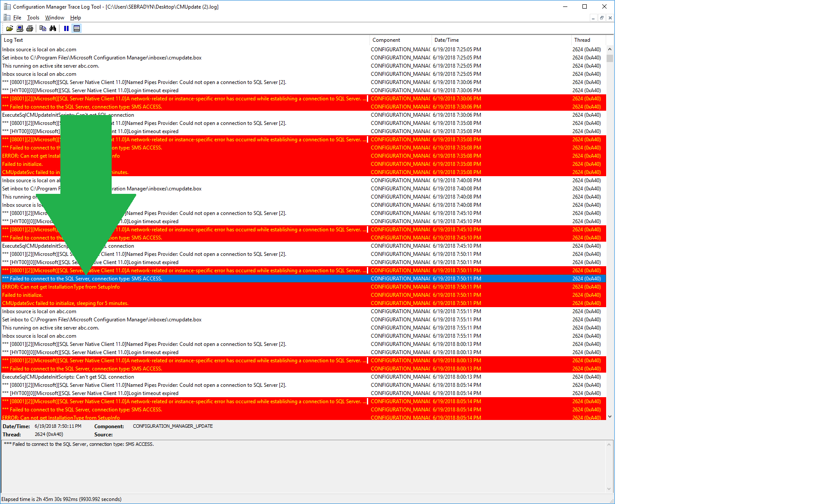Viewport: 823px width, 504px height.
Task: Select 'Failed to connect' row at 8:00:13 PM
Action: coord(304,369)
